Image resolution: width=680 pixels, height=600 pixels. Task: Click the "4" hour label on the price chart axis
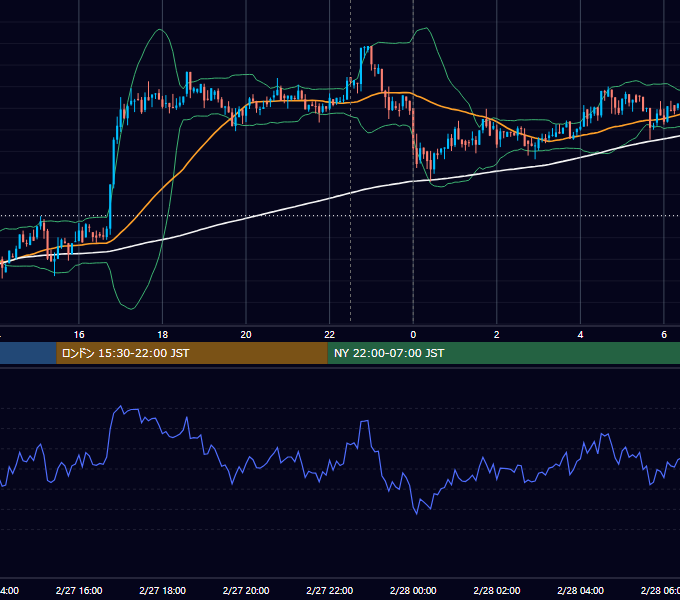(x=580, y=335)
